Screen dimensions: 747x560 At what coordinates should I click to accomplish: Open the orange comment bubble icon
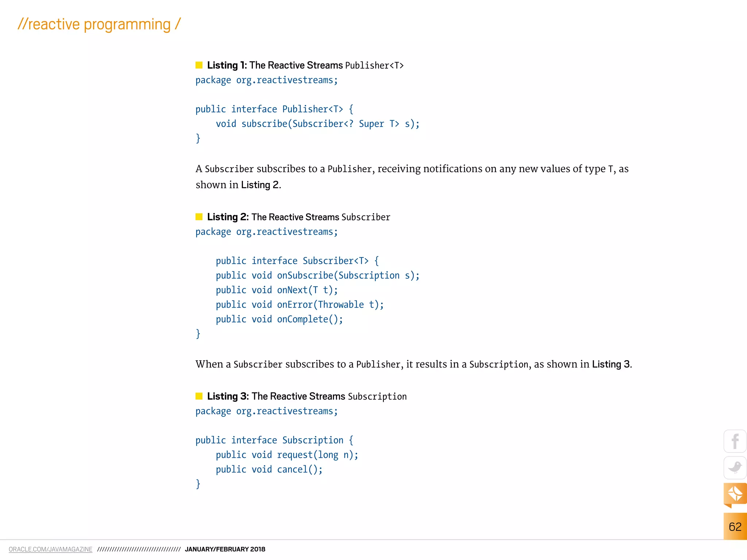click(x=735, y=495)
